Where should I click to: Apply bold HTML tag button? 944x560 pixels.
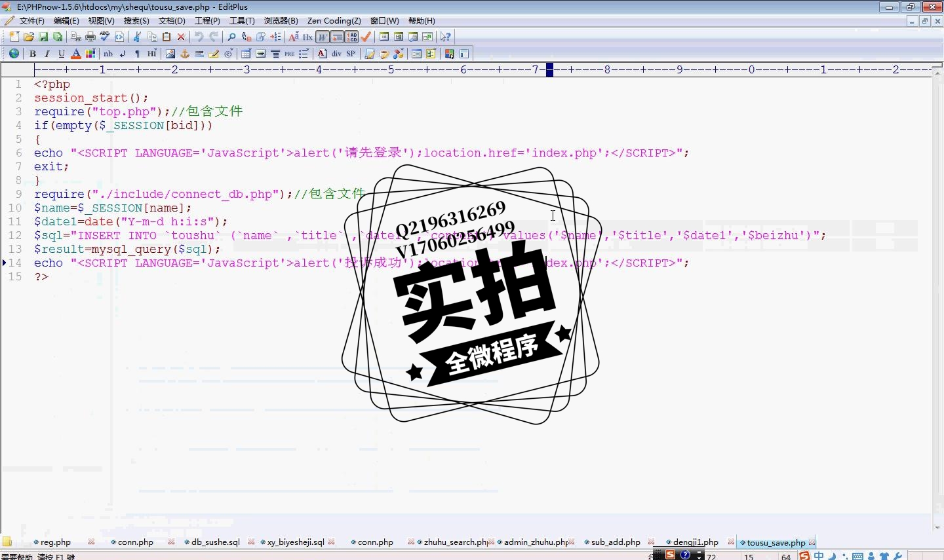[32, 54]
